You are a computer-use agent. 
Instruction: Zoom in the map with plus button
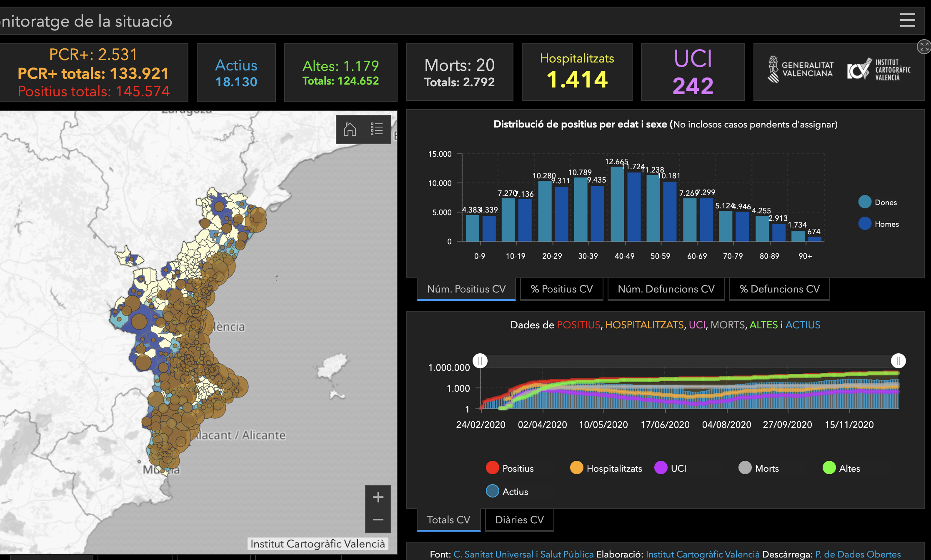(378, 497)
